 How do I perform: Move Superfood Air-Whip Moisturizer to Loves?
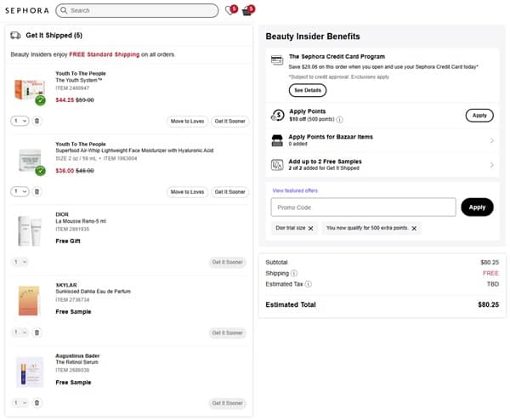pyautogui.click(x=187, y=192)
